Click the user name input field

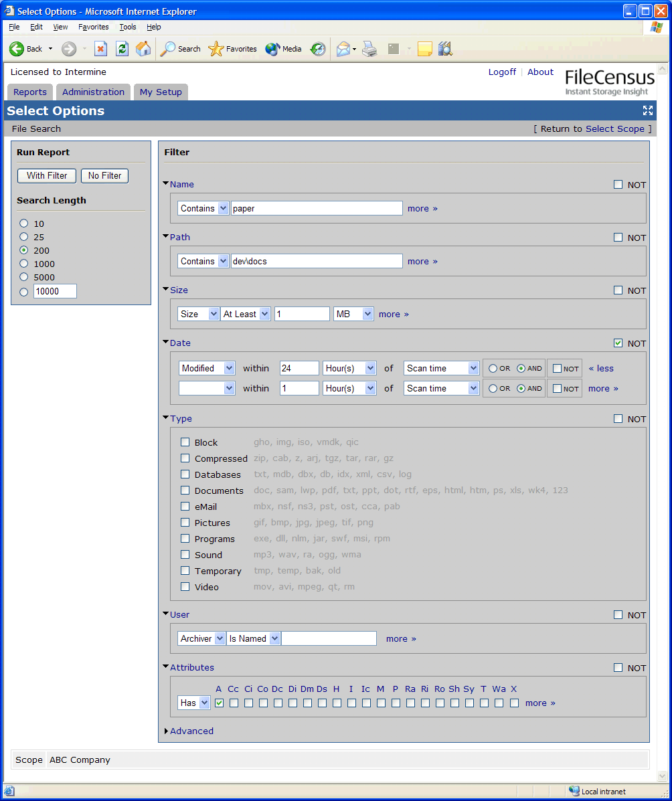point(329,638)
